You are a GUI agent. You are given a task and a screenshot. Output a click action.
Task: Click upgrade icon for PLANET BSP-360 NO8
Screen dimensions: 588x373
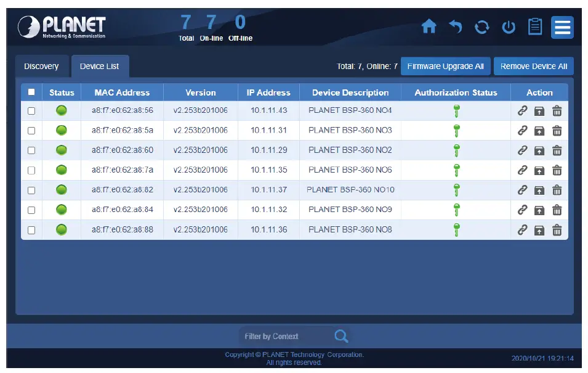pos(539,230)
